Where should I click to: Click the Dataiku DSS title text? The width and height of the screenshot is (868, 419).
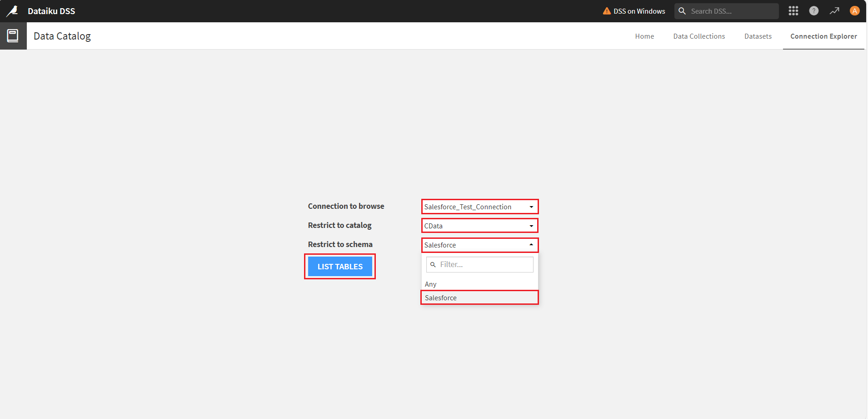[x=51, y=11]
